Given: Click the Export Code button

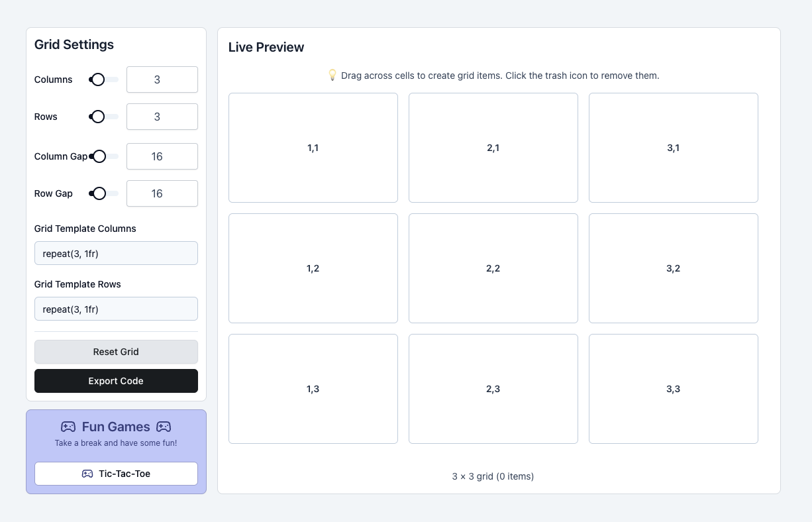Looking at the screenshot, I should coord(116,381).
